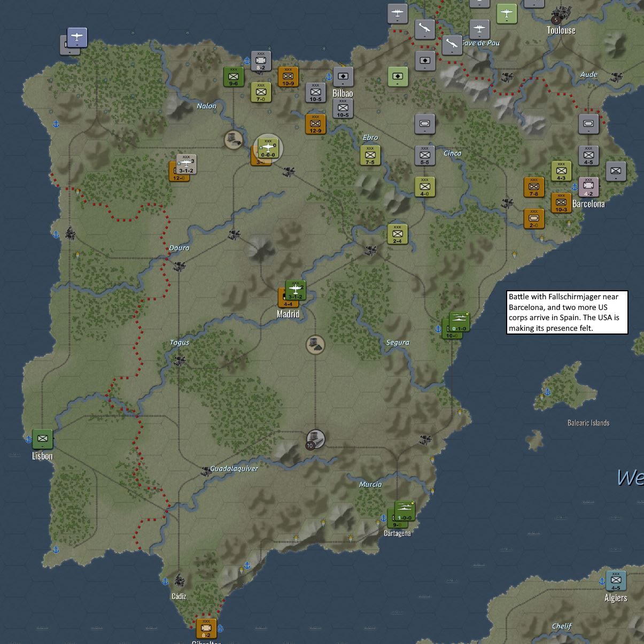
Task: Select the grey infantry unit northeast of Barcelona
Action: [615, 171]
